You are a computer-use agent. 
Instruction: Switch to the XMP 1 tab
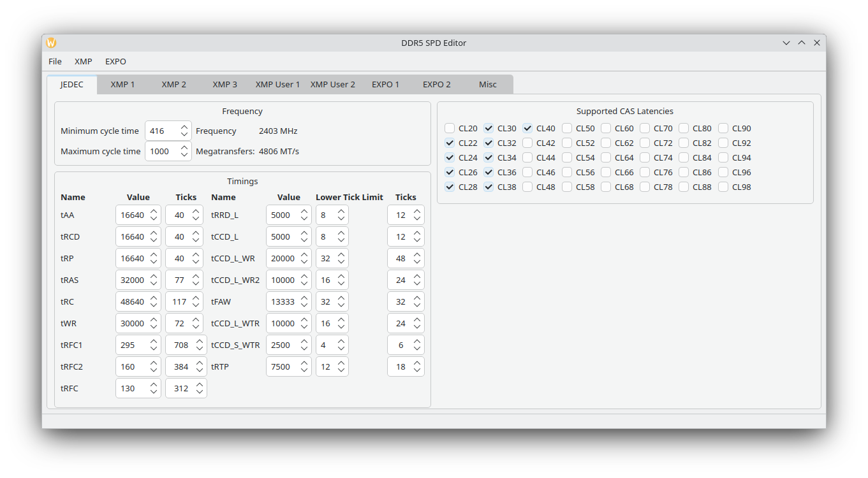pyautogui.click(x=122, y=85)
